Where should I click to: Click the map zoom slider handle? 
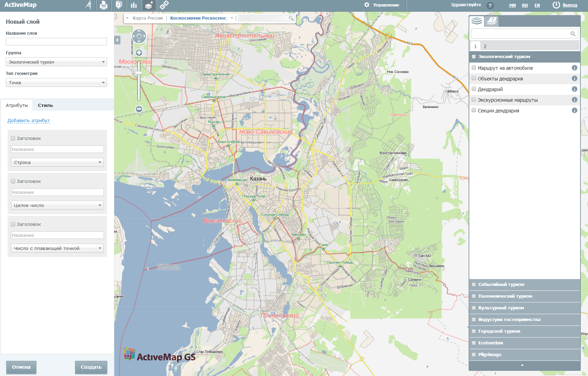click(139, 73)
